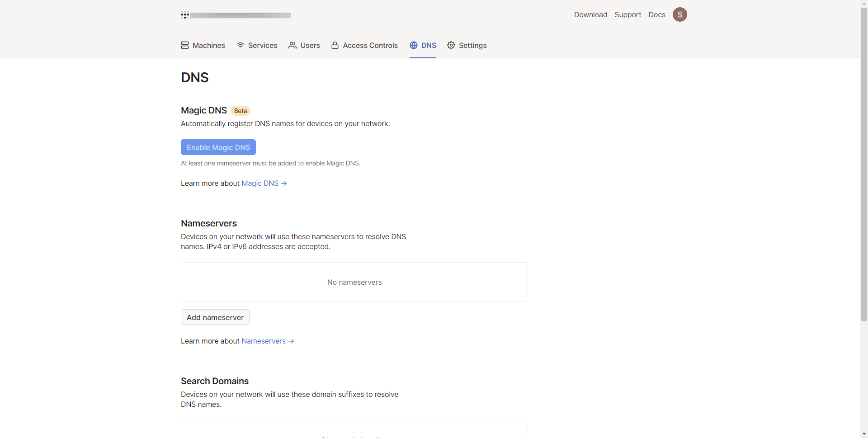Click the dotted logo icon in header
The height and width of the screenshot is (438, 868).
click(185, 15)
